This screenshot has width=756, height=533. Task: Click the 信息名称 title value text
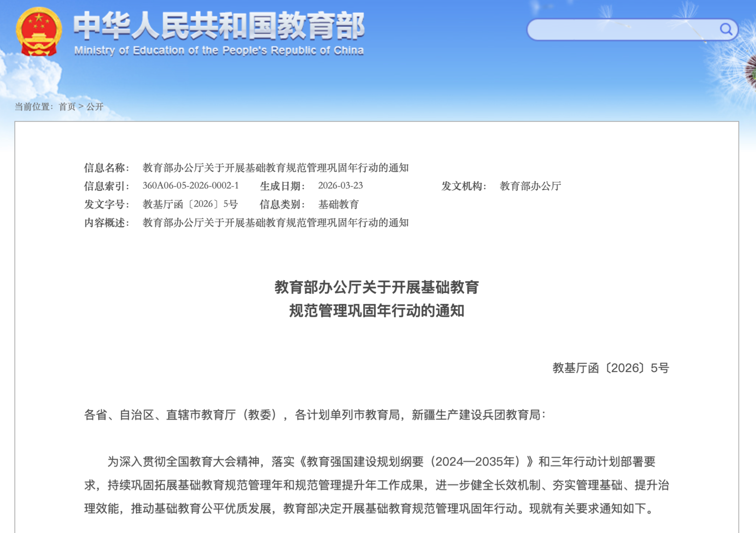[x=275, y=168]
